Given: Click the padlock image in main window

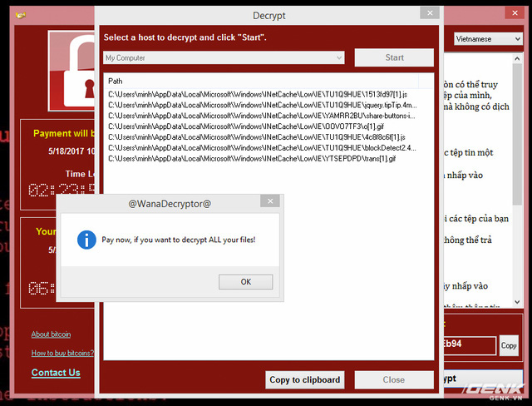Looking at the screenshot, I should click(x=71, y=71).
